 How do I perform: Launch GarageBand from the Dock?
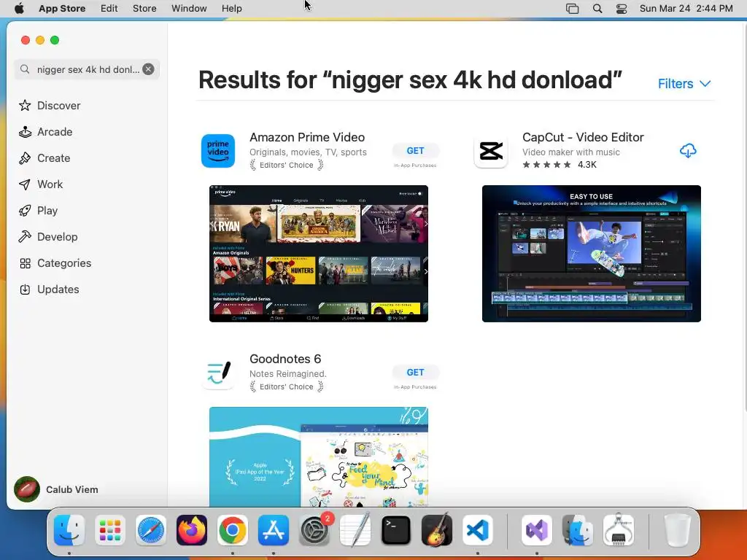437,530
